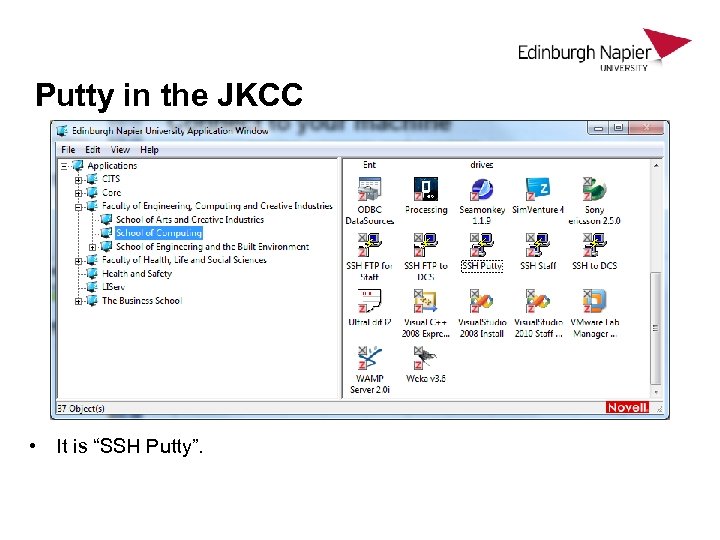
Task: Launch the Processing application icon
Action: 426,189
